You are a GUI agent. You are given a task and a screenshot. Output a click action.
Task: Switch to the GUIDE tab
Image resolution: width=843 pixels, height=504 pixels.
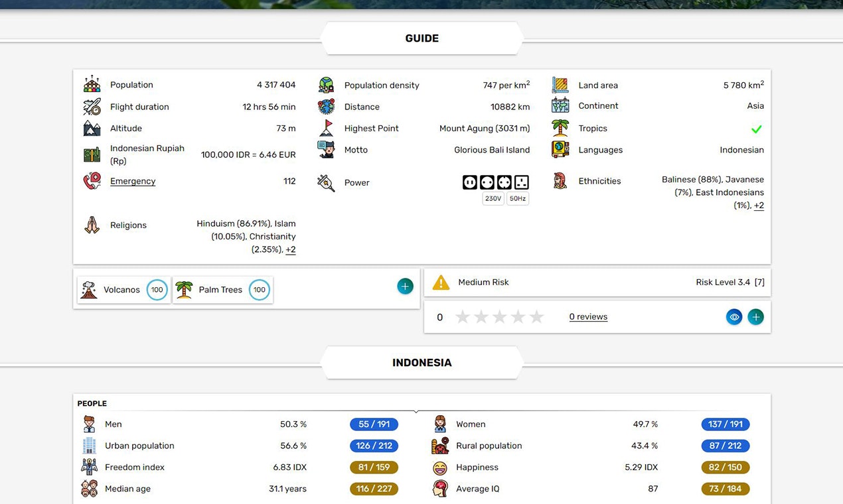(421, 38)
